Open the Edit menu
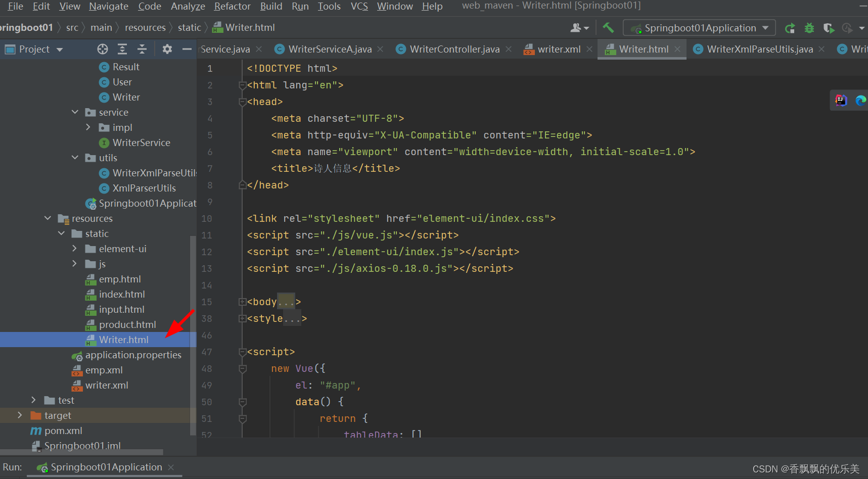 click(x=41, y=6)
